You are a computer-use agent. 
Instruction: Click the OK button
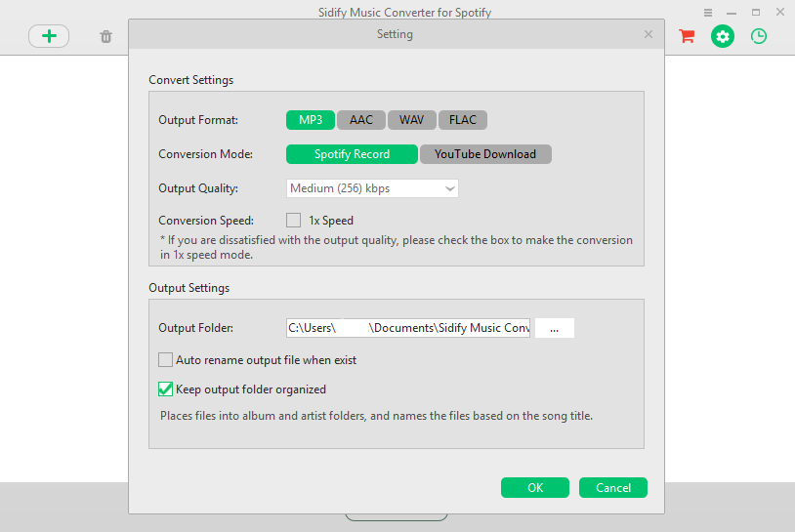(535, 487)
